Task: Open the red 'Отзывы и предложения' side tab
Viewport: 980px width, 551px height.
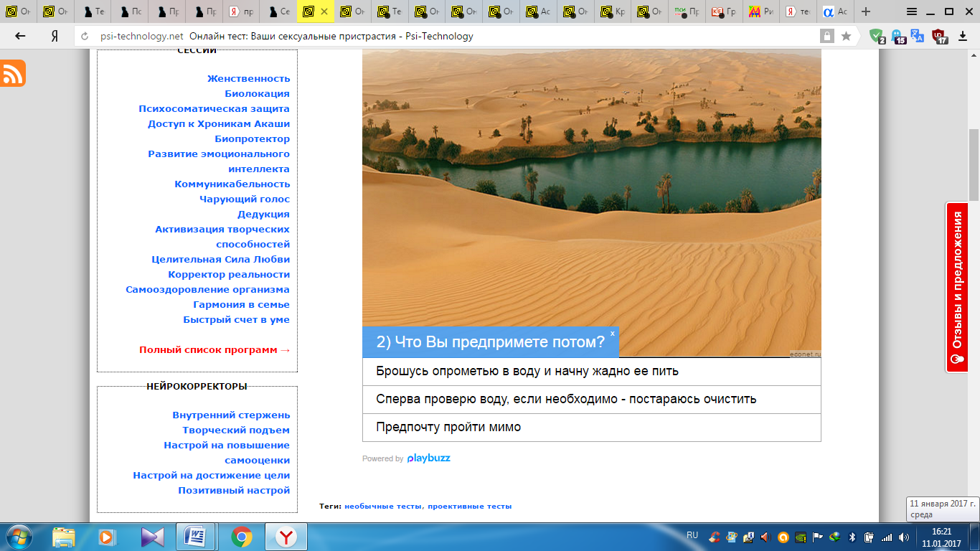Action: coord(956,288)
